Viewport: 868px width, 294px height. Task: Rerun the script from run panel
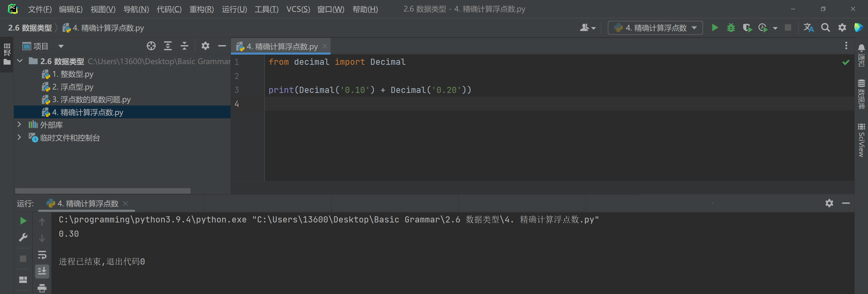point(23,221)
